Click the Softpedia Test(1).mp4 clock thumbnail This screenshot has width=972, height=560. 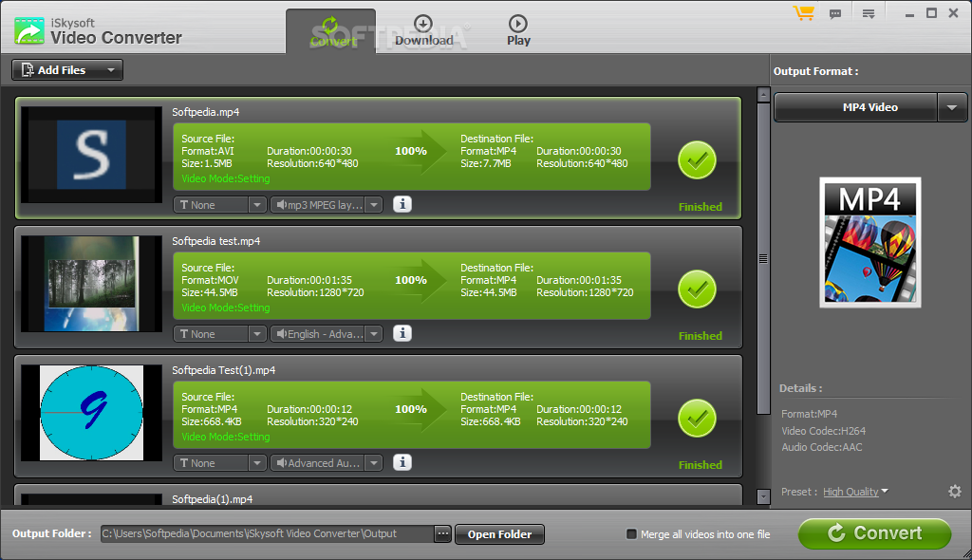(x=92, y=412)
